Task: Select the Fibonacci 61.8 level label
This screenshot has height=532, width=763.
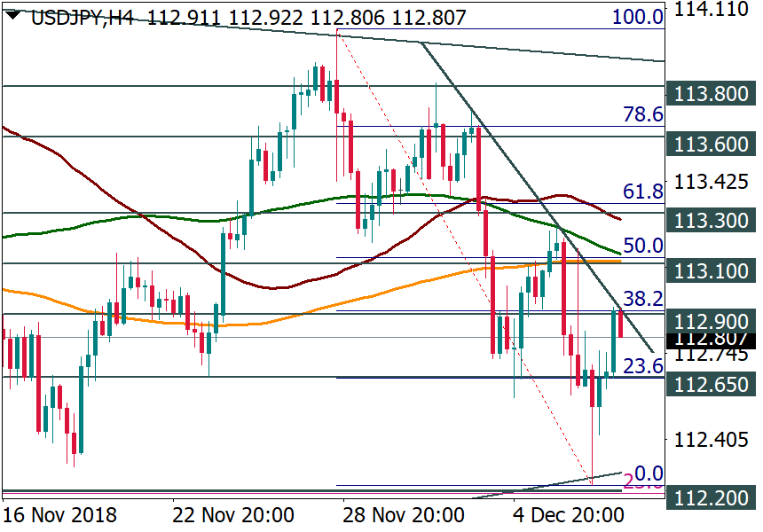Action: click(643, 192)
